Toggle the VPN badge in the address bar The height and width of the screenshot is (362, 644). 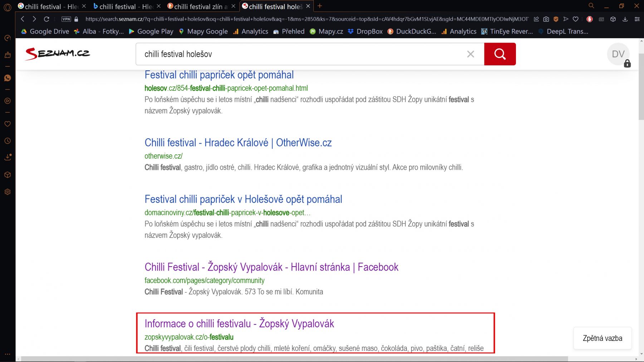pos(66,19)
